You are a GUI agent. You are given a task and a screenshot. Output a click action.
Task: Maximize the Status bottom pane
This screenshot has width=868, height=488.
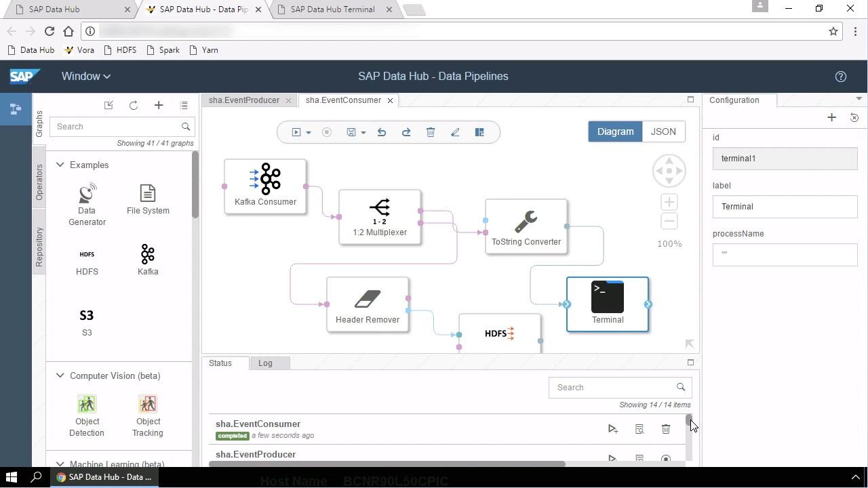(690, 363)
